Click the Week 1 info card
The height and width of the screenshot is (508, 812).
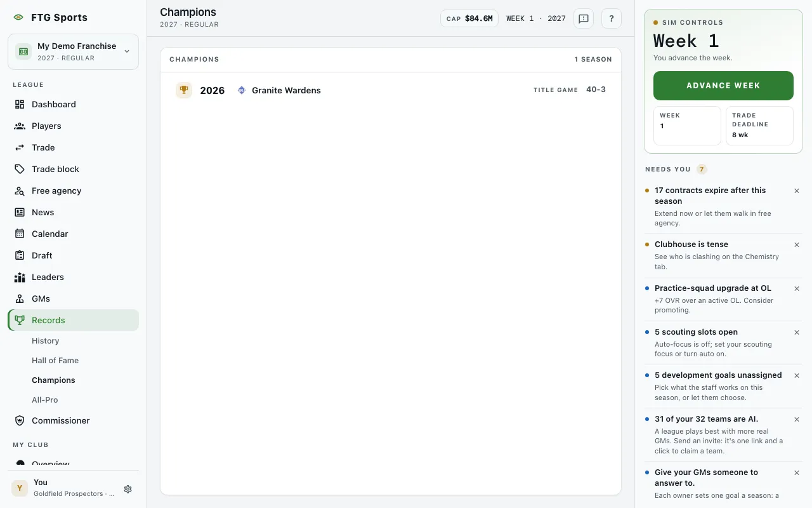[687, 126]
